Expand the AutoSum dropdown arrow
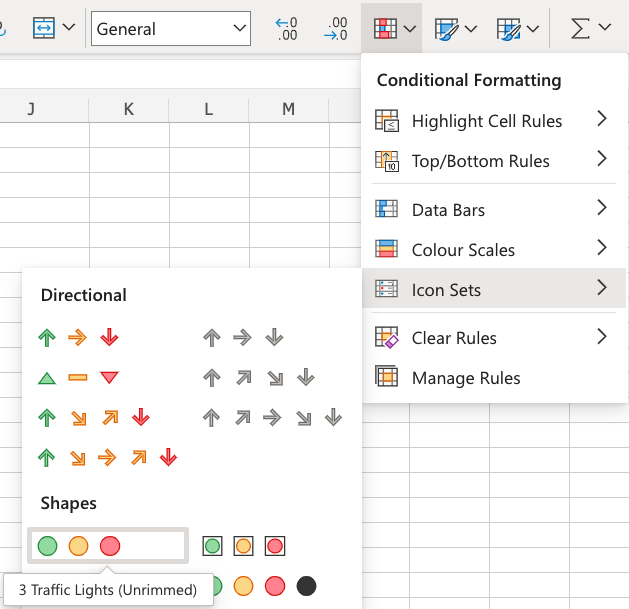The width and height of the screenshot is (629, 609). click(x=605, y=28)
